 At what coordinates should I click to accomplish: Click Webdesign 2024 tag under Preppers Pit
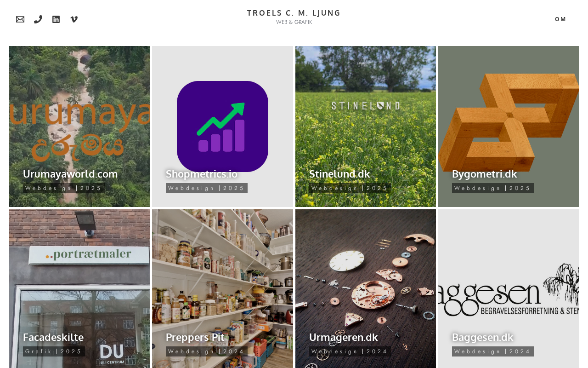tap(207, 351)
